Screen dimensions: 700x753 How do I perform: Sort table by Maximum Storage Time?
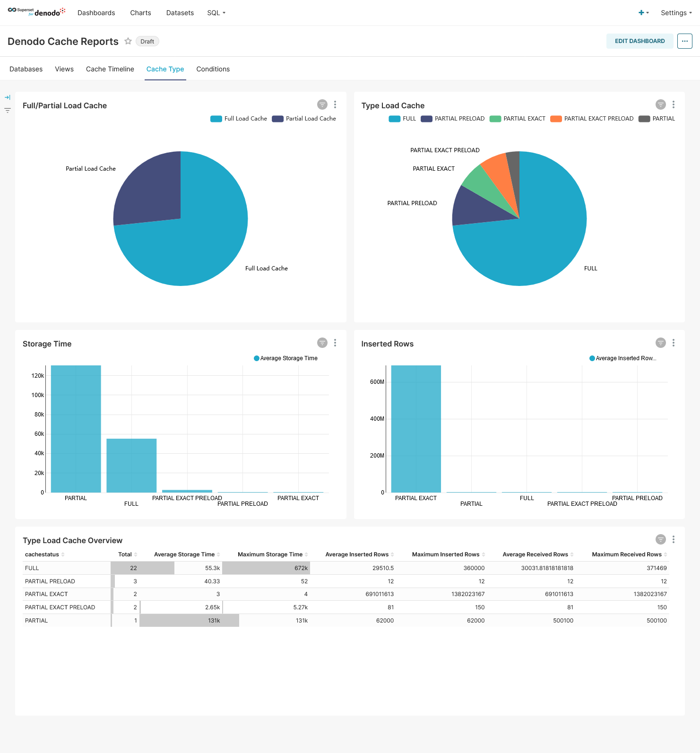coord(273,554)
